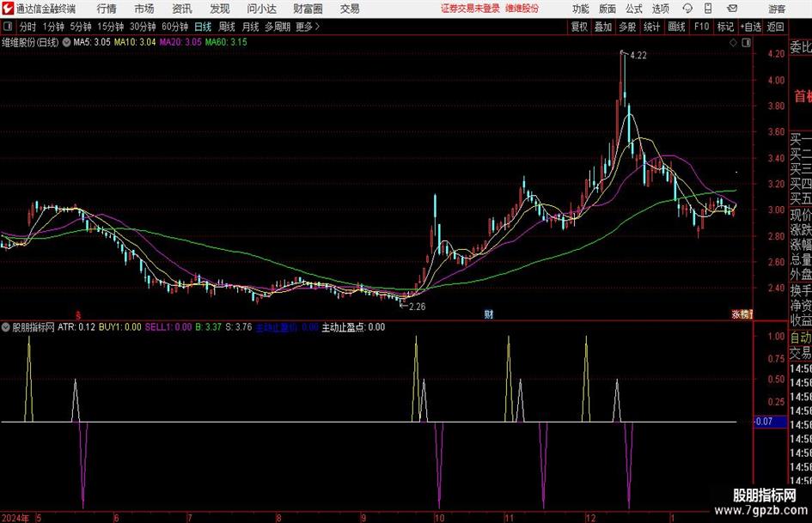Click the MA5: 3.05 value

click(x=92, y=42)
